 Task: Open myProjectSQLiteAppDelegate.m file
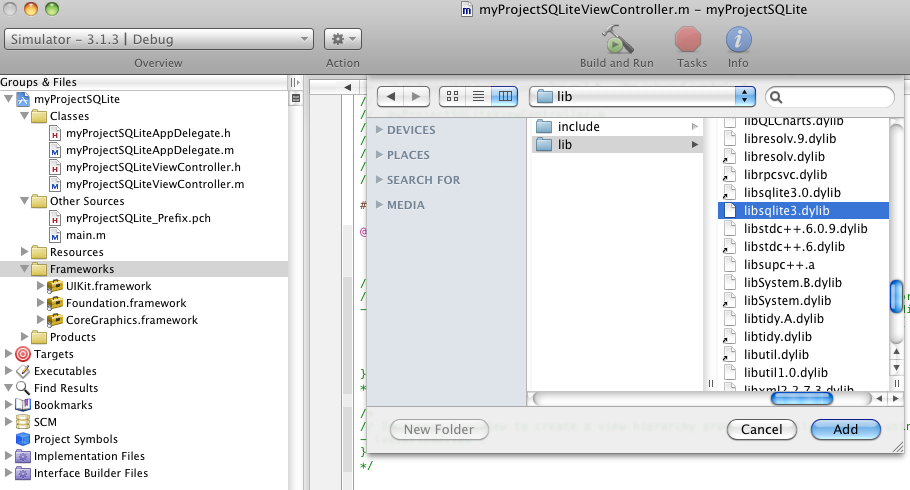click(149, 150)
